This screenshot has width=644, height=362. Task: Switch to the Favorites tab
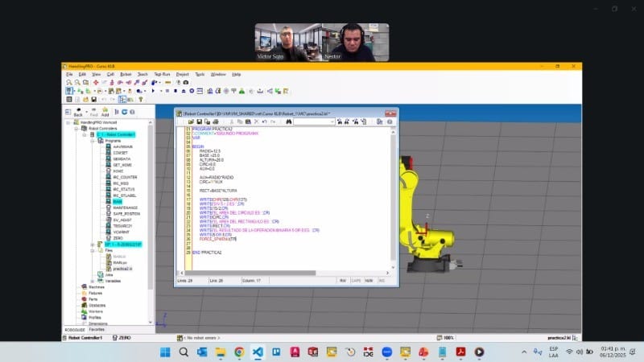97,329
